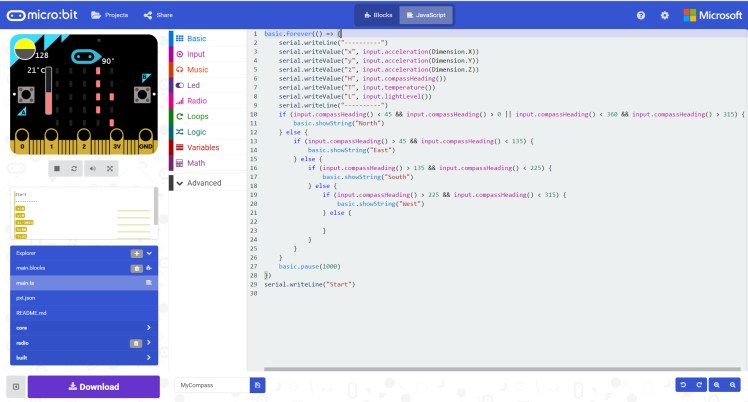Expand the Advanced categories
Viewport: 748px width, 402px height.
tap(208, 183)
